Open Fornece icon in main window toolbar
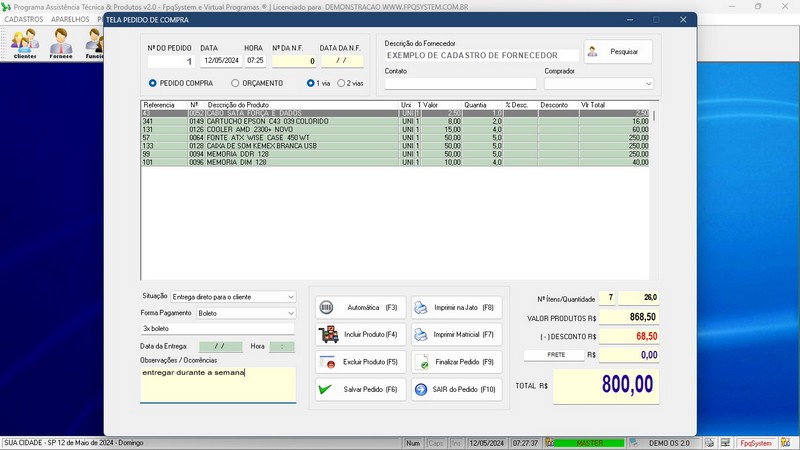 [x=61, y=43]
